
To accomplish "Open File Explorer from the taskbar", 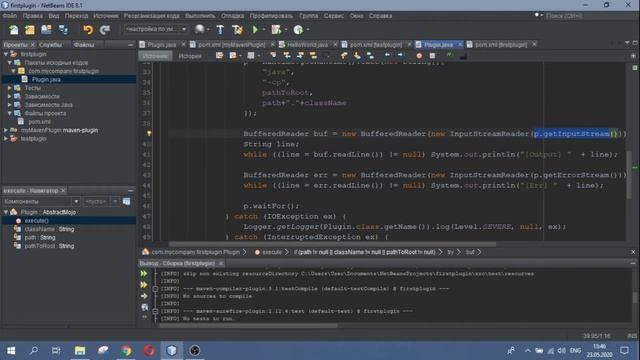I will tap(80, 350).
